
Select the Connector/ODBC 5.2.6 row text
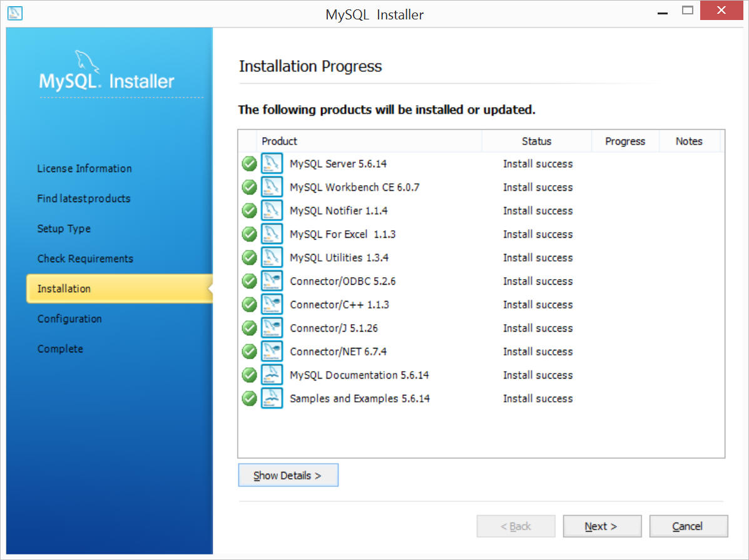pos(342,281)
